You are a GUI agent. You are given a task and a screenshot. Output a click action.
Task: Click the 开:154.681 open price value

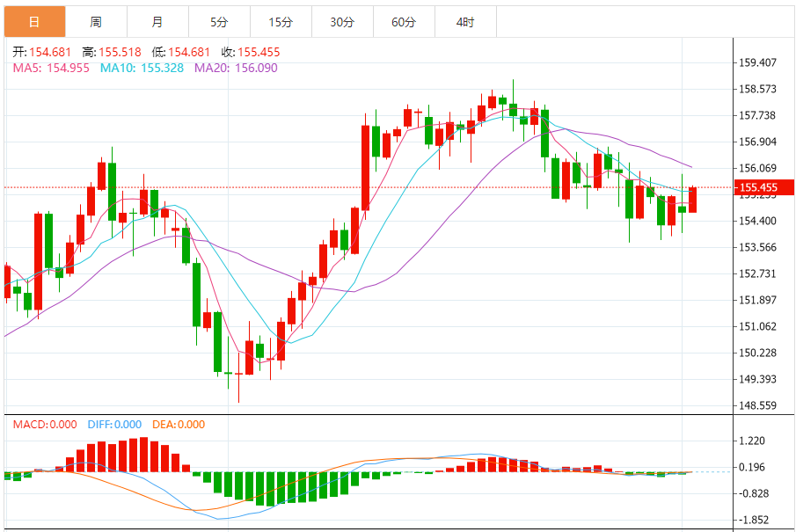41,52
